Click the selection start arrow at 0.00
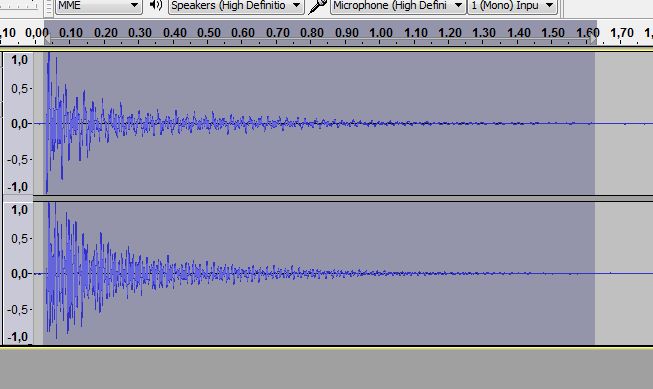This screenshot has width=653, height=389. (48, 40)
